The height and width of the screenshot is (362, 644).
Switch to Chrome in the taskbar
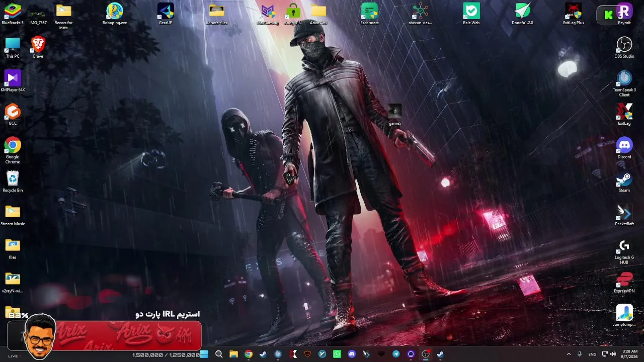click(249, 354)
